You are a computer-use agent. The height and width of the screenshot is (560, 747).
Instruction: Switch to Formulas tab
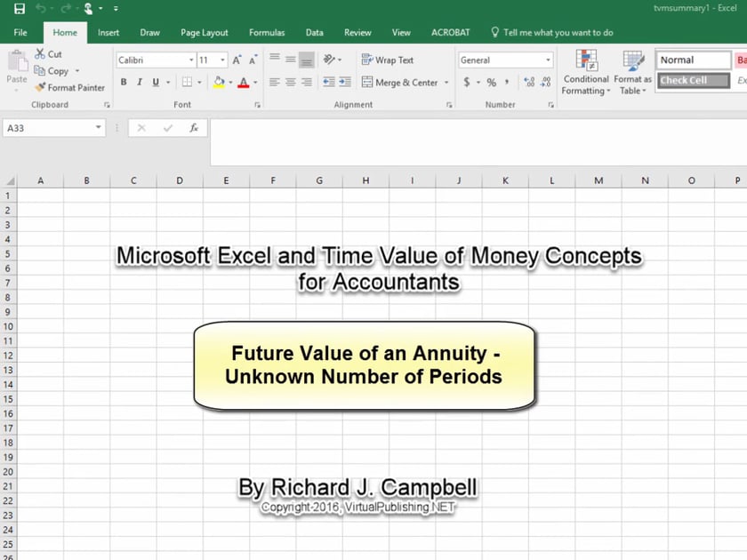tap(267, 32)
